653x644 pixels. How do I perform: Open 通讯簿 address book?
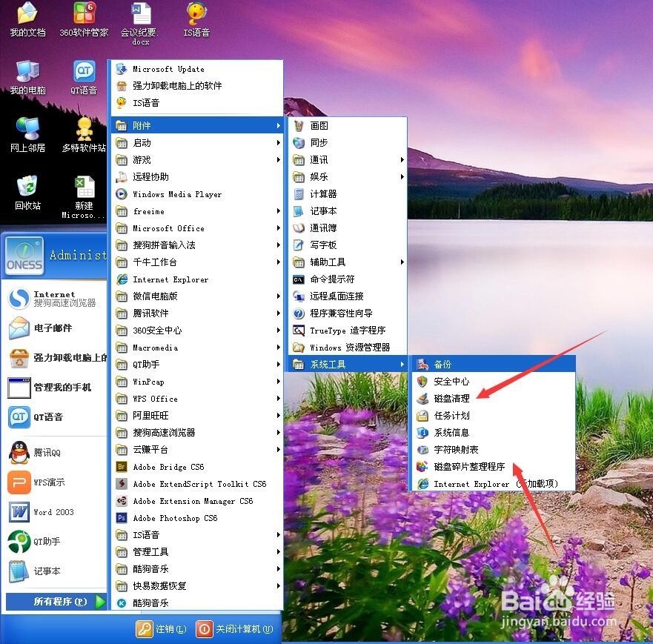348,228
